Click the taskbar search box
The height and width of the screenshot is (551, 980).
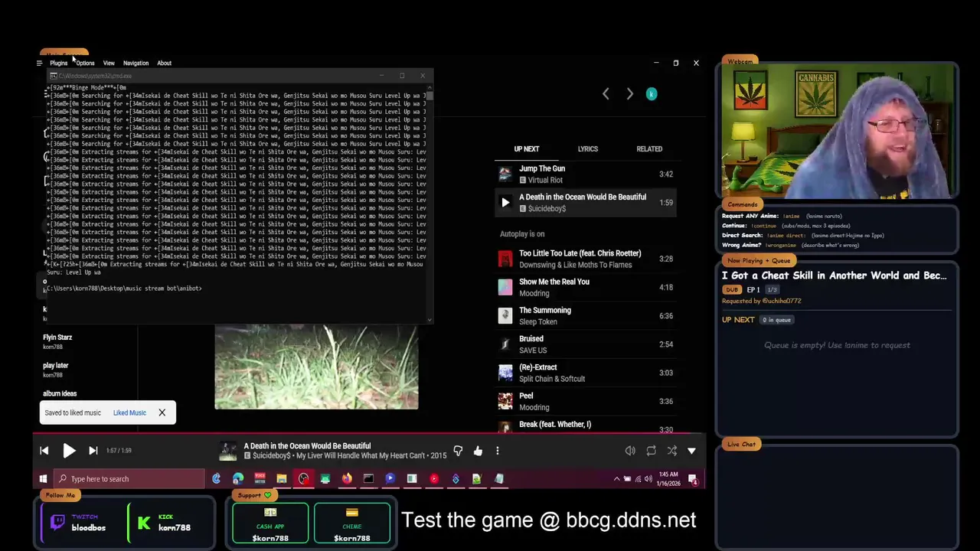[x=130, y=479]
